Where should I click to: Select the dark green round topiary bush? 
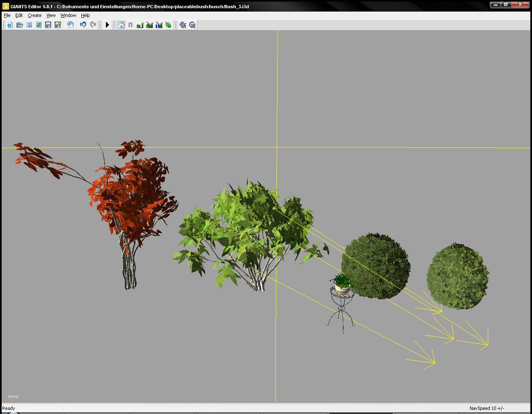[376, 266]
